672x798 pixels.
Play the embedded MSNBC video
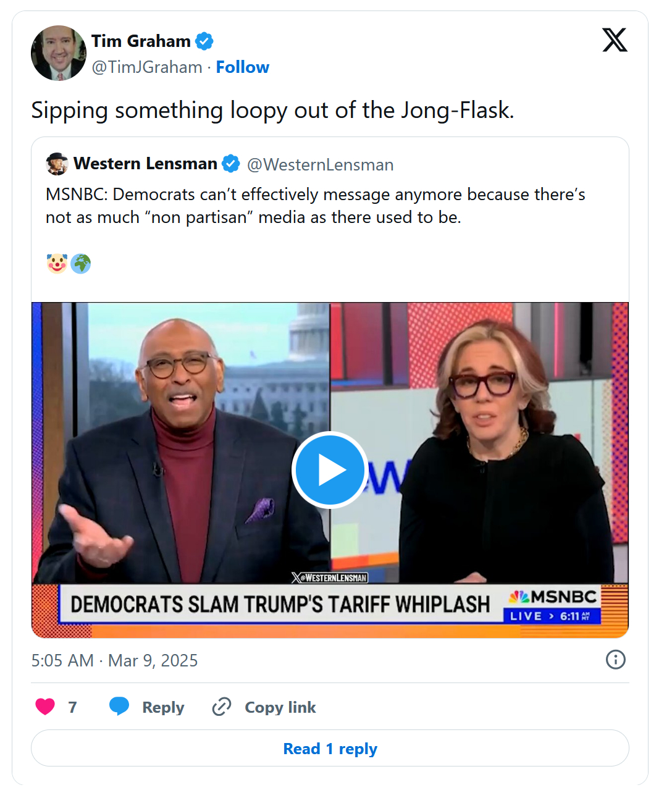coord(330,470)
